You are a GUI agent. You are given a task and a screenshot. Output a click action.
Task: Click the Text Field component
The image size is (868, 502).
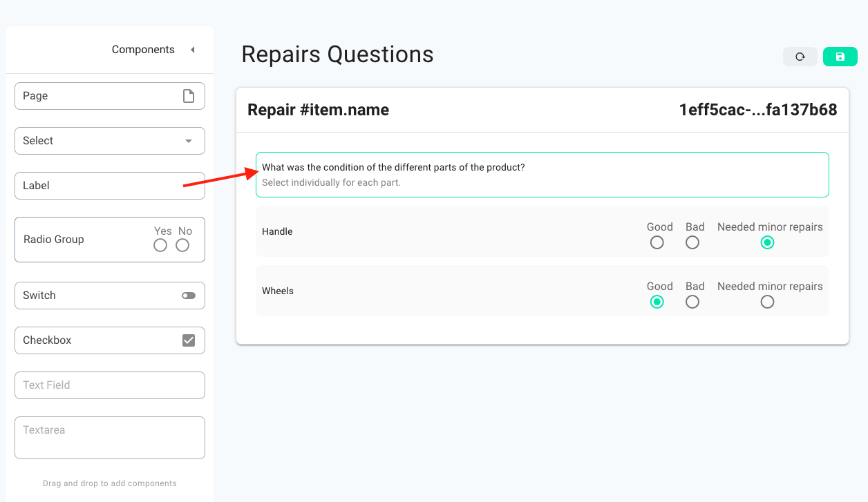(x=110, y=385)
